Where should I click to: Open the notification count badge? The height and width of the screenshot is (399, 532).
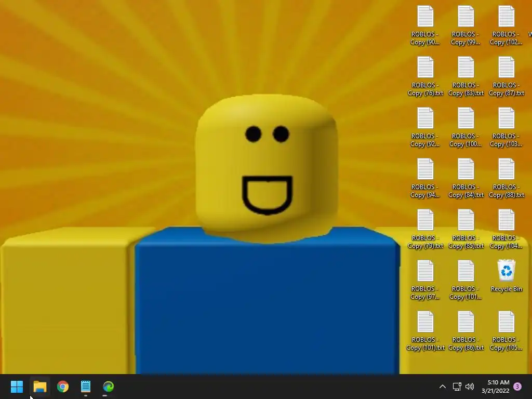tap(517, 387)
